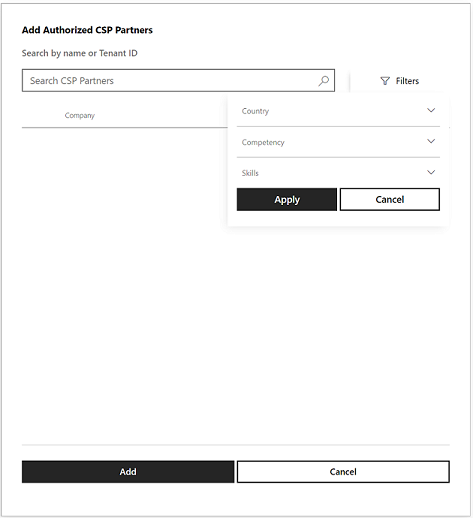Toggle the Filters text label
This screenshot has height=518, width=473.
click(407, 81)
